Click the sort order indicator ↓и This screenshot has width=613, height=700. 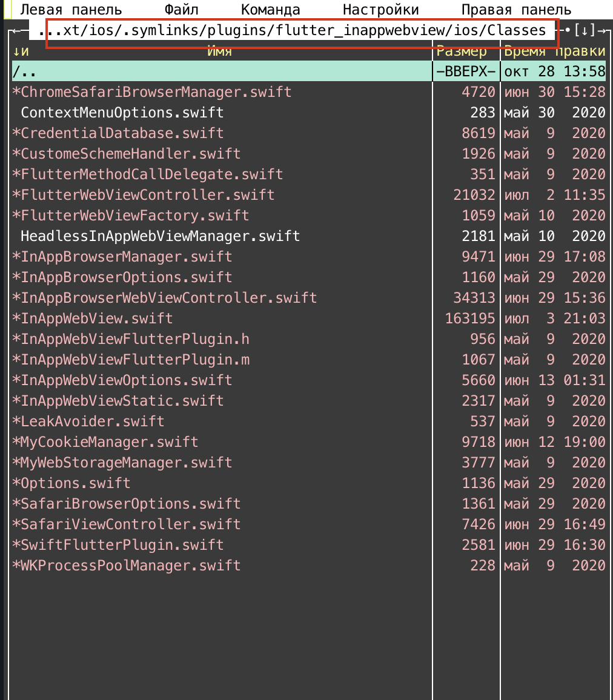tap(21, 51)
